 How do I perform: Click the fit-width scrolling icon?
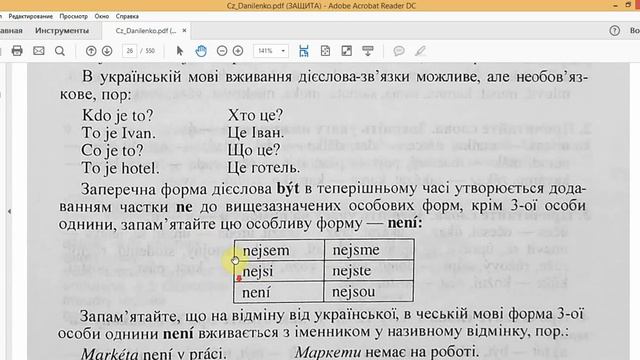pos(304,51)
